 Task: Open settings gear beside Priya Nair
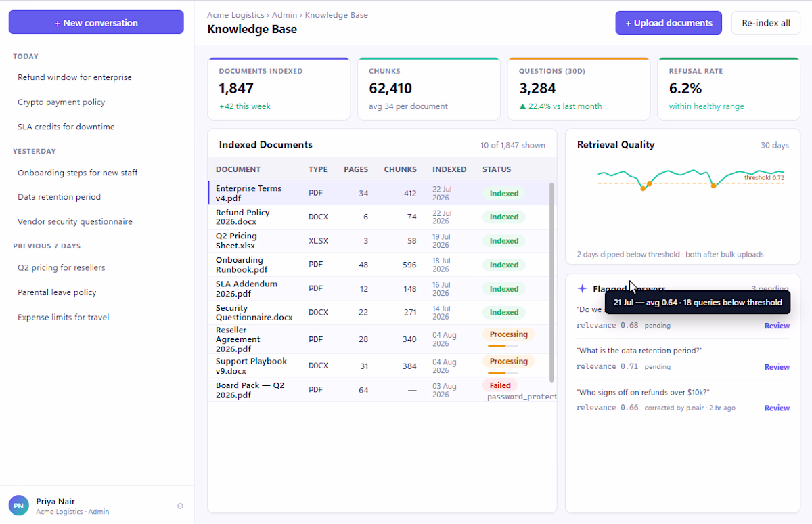click(180, 506)
